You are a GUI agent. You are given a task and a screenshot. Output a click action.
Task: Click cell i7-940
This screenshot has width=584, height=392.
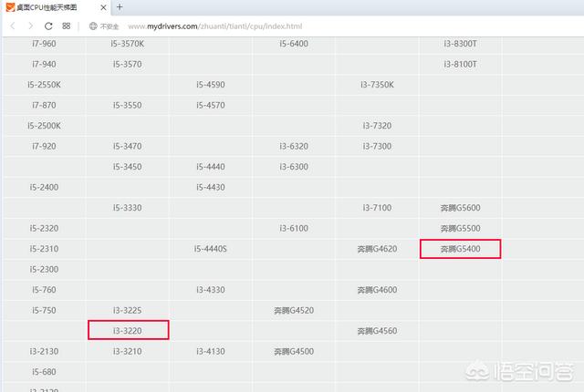[44, 64]
